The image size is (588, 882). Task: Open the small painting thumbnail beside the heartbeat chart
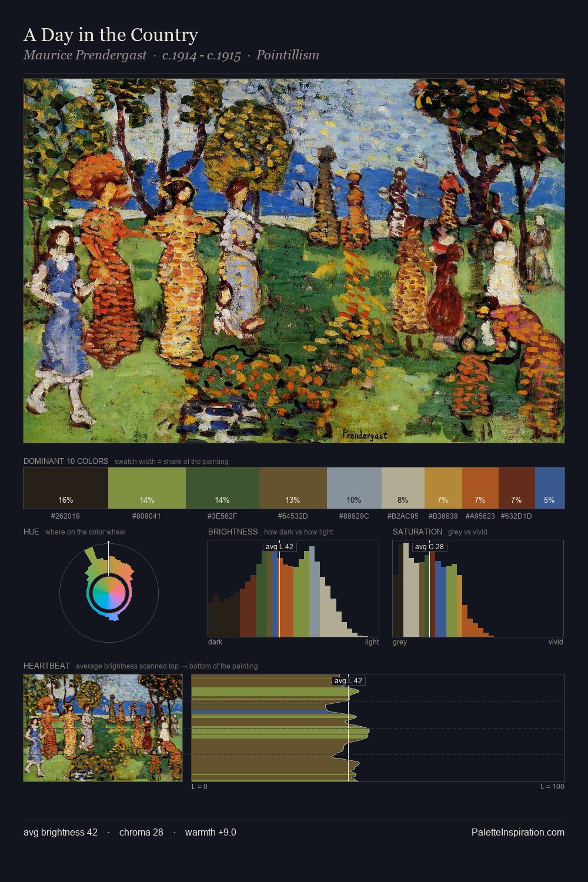[x=103, y=728]
